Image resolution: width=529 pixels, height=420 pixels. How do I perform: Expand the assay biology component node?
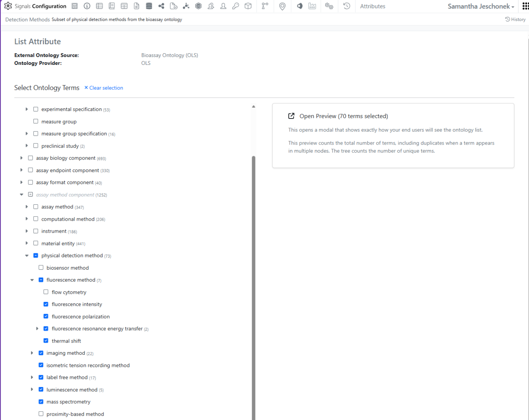(21, 158)
